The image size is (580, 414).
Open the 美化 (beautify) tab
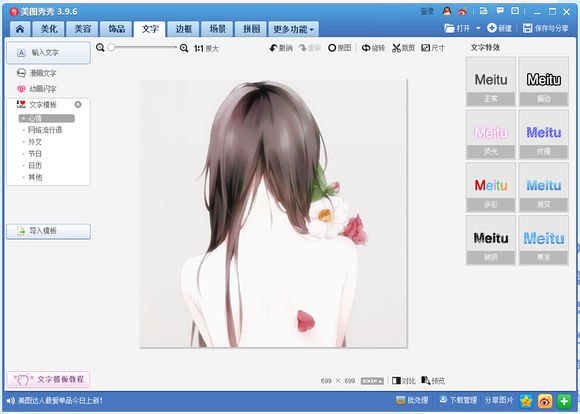tap(49, 29)
